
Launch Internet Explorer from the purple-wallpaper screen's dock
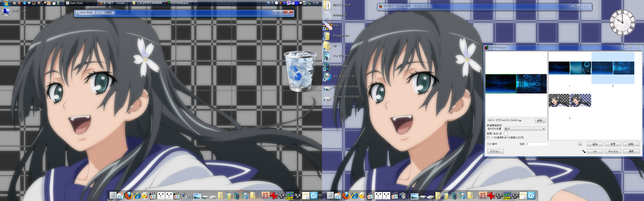click(354, 195)
